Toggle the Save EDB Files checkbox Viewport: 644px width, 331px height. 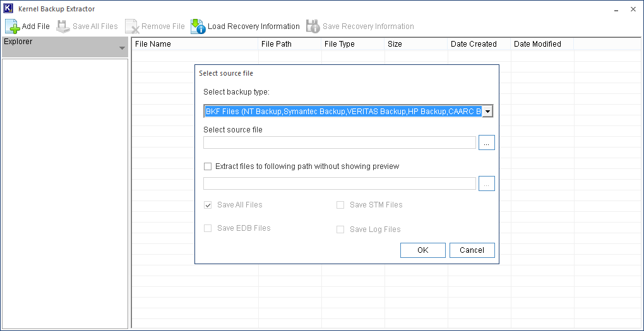click(x=208, y=228)
